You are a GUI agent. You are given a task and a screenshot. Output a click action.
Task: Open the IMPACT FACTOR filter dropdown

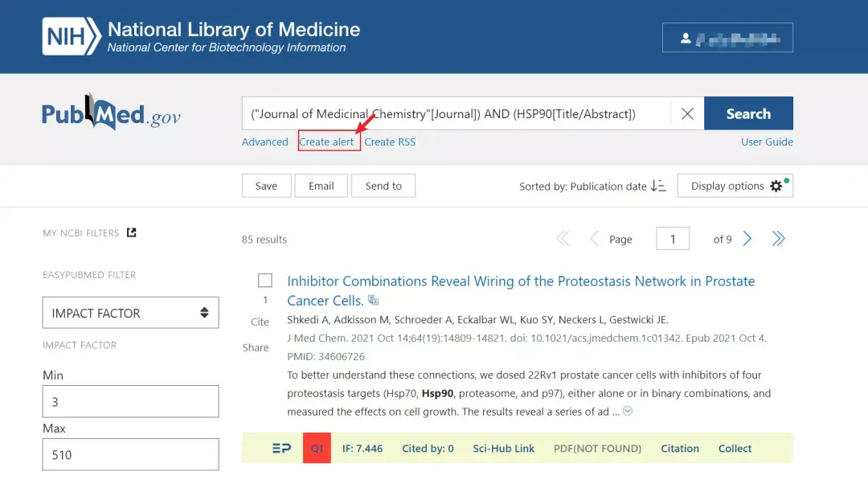point(130,313)
